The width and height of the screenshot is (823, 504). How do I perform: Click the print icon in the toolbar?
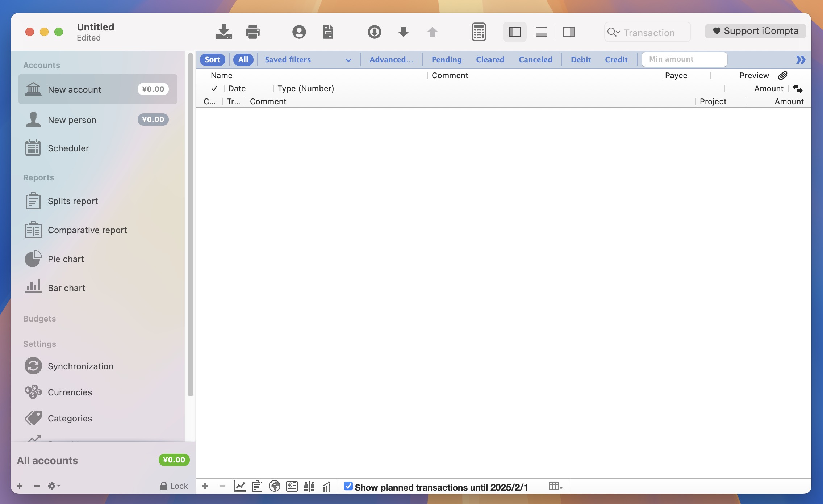[x=252, y=32]
